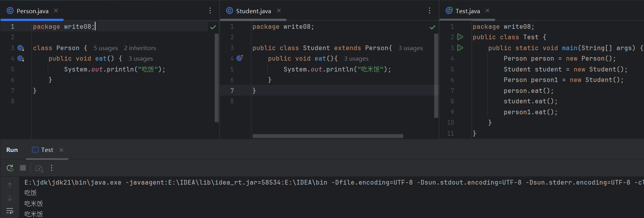
Task: Click the '5 usages' hint on class Person
Action: tap(106, 48)
